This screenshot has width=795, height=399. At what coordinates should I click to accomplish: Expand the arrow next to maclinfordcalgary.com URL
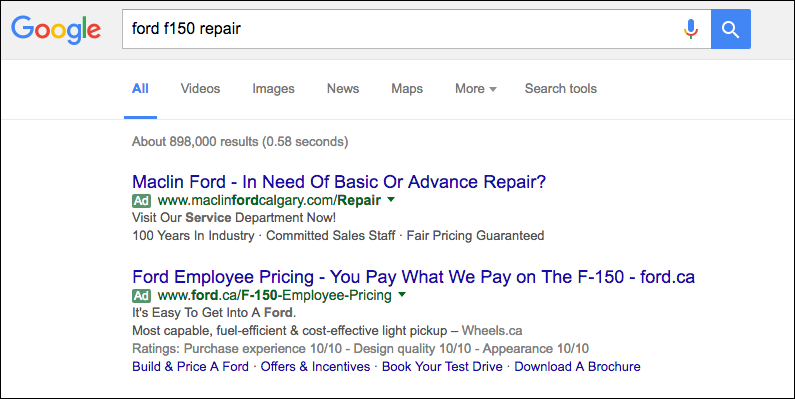point(390,200)
